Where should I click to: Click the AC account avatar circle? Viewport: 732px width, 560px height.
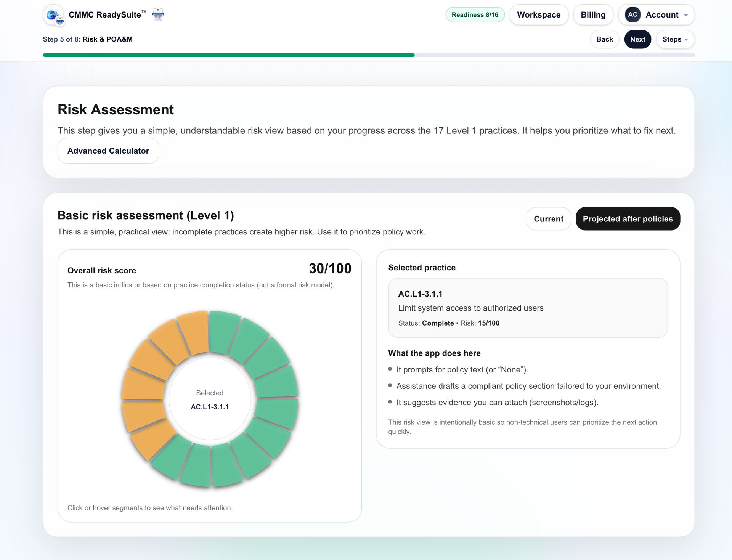point(632,14)
